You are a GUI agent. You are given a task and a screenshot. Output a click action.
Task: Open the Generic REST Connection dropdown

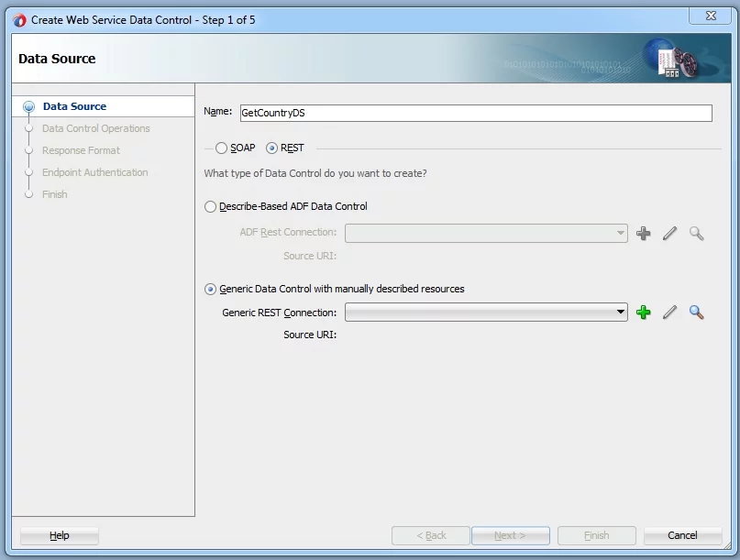(486, 313)
